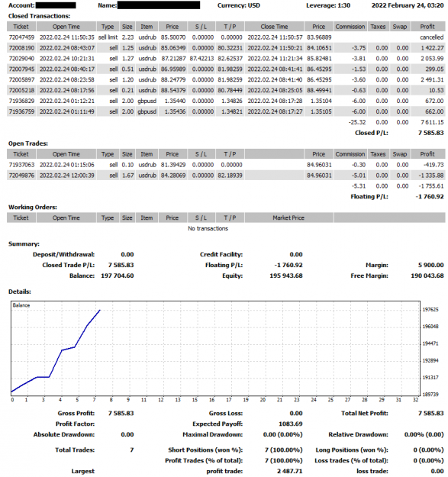Select open trade loss -419.73

(433, 165)
